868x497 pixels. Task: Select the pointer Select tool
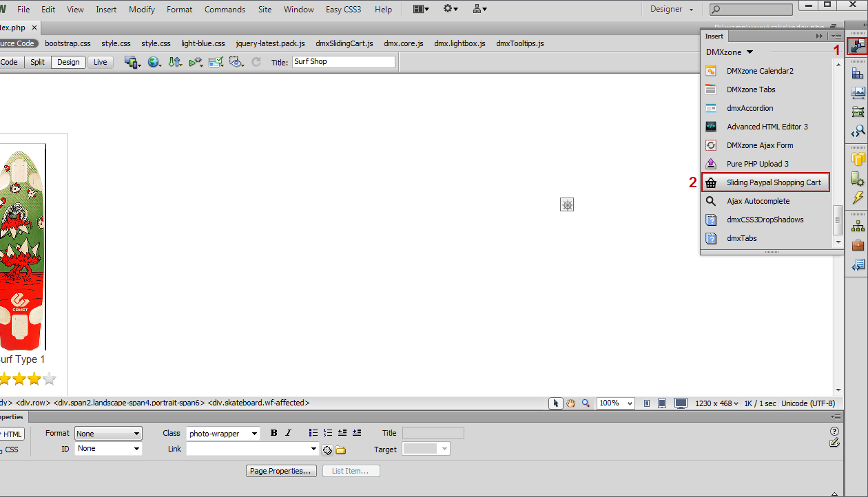click(556, 403)
